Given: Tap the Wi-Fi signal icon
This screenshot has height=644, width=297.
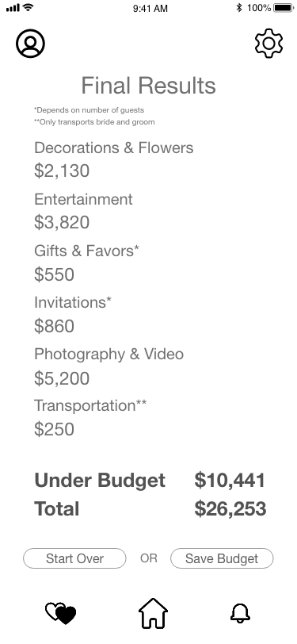Looking at the screenshot, I should tap(29, 7).
